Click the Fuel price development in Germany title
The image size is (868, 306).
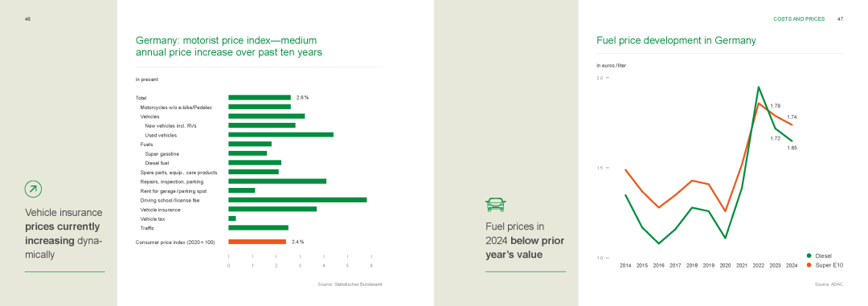[x=676, y=40]
